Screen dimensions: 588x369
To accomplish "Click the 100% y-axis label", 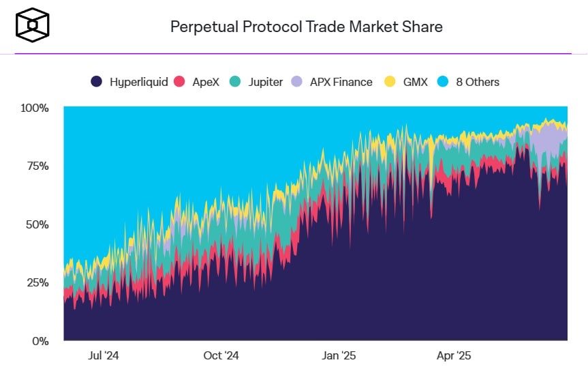I will click(35, 108).
